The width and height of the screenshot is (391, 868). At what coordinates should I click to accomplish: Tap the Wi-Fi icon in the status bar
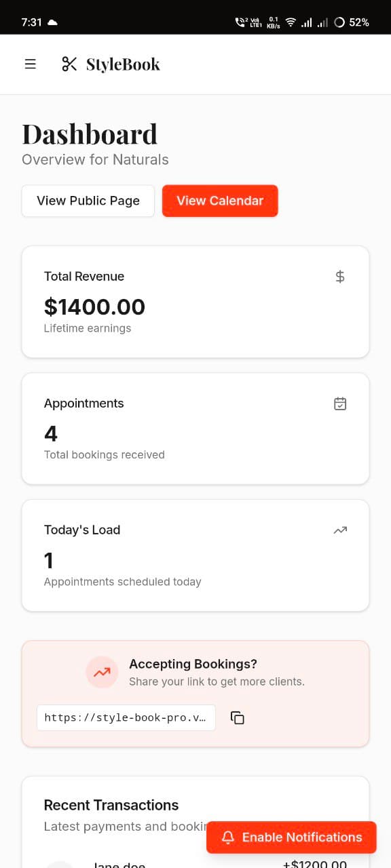coord(290,21)
